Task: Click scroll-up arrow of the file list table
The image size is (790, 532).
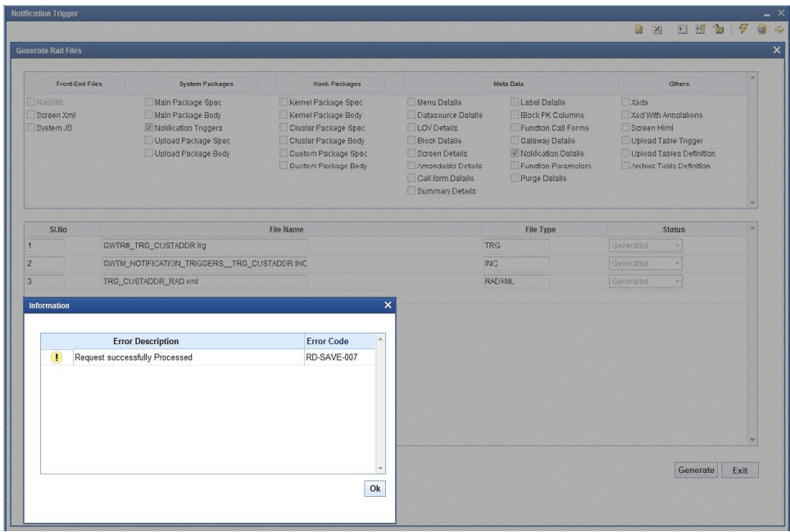Action: click(x=752, y=228)
